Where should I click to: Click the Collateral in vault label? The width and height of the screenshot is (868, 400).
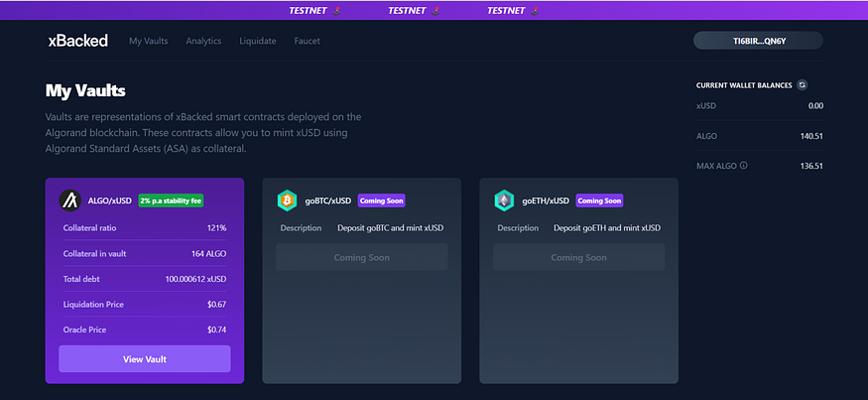(x=94, y=254)
